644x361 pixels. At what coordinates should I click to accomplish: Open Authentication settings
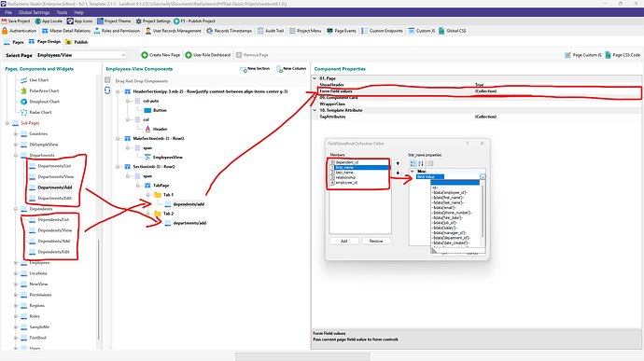tap(20, 31)
